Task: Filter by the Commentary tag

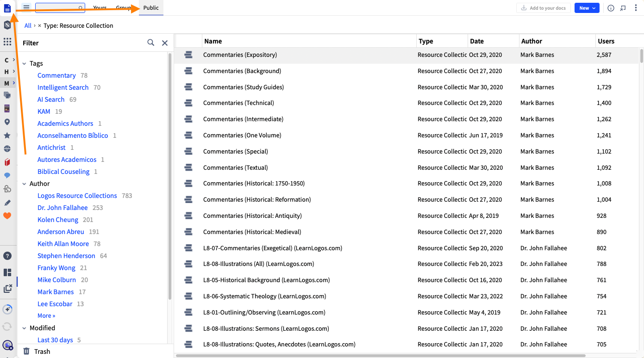Action: (56, 75)
